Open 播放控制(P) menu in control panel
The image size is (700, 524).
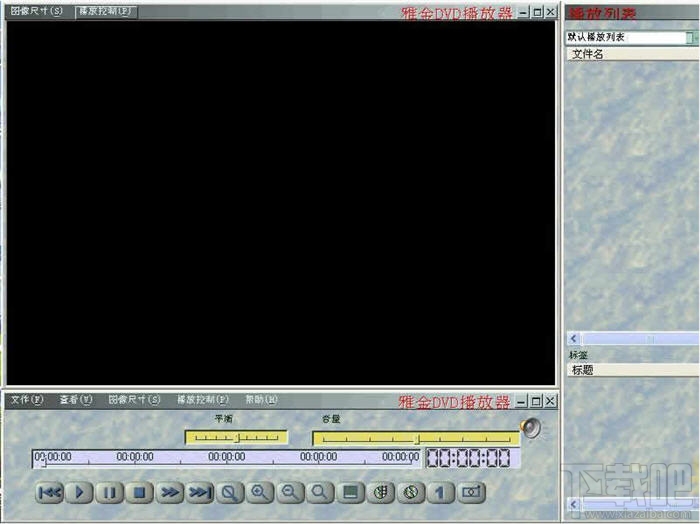tap(203, 399)
